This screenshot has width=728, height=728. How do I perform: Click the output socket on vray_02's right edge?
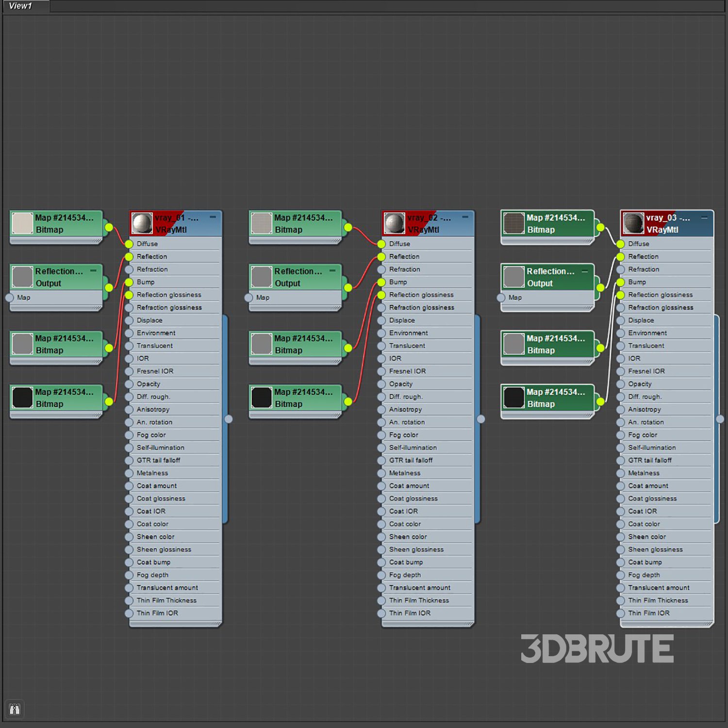tap(481, 419)
